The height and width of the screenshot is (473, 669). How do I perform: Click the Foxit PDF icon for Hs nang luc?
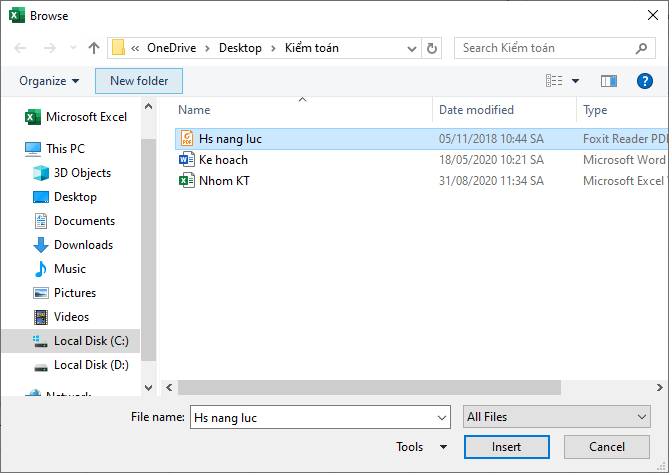pos(187,139)
